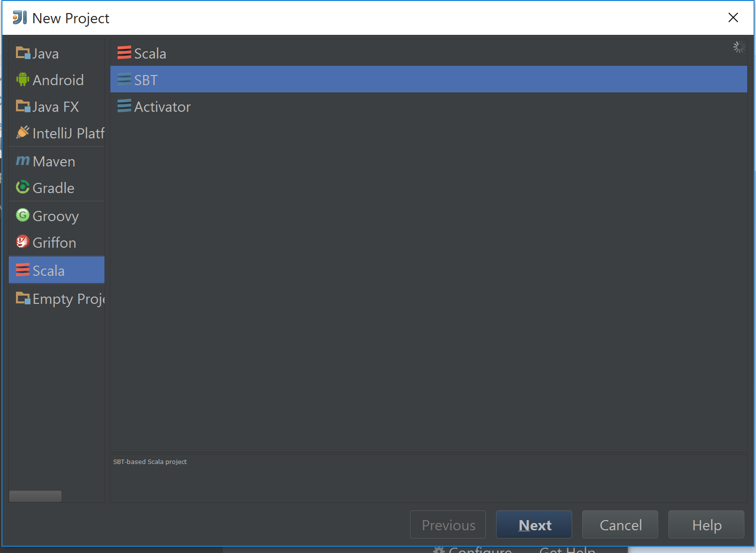The width and height of the screenshot is (756, 553).
Task: Click the IntelliJ Platform plugin icon
Action: (x=23, y=132)
